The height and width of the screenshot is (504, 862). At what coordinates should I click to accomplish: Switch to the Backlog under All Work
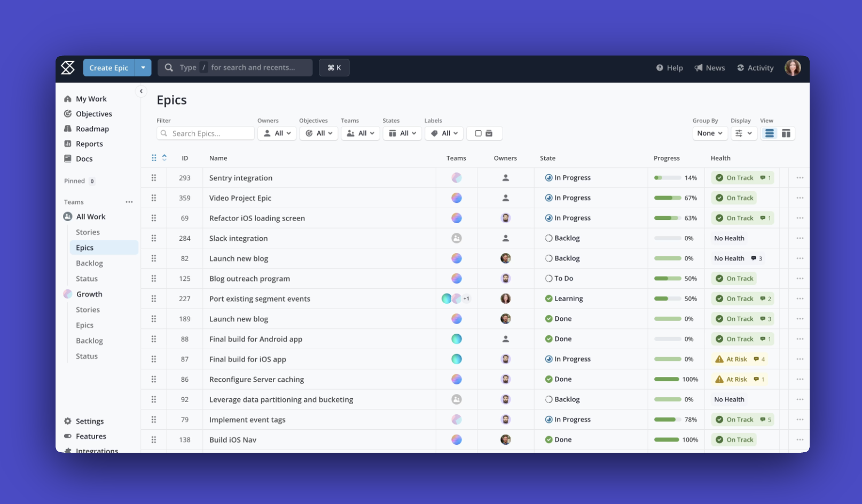[89, 263]
